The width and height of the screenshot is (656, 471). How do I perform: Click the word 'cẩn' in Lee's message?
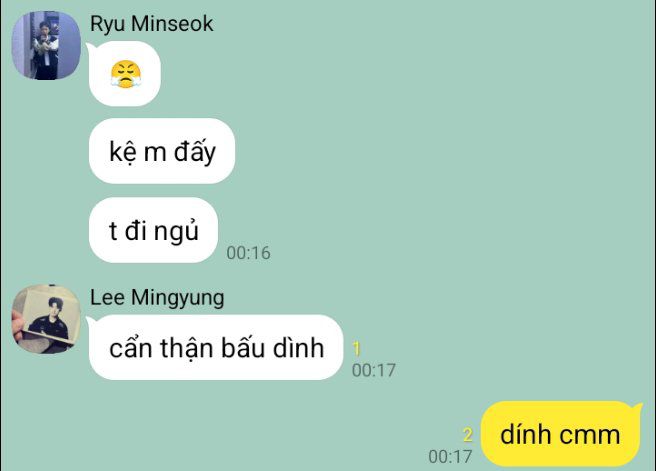pos(130,348)
